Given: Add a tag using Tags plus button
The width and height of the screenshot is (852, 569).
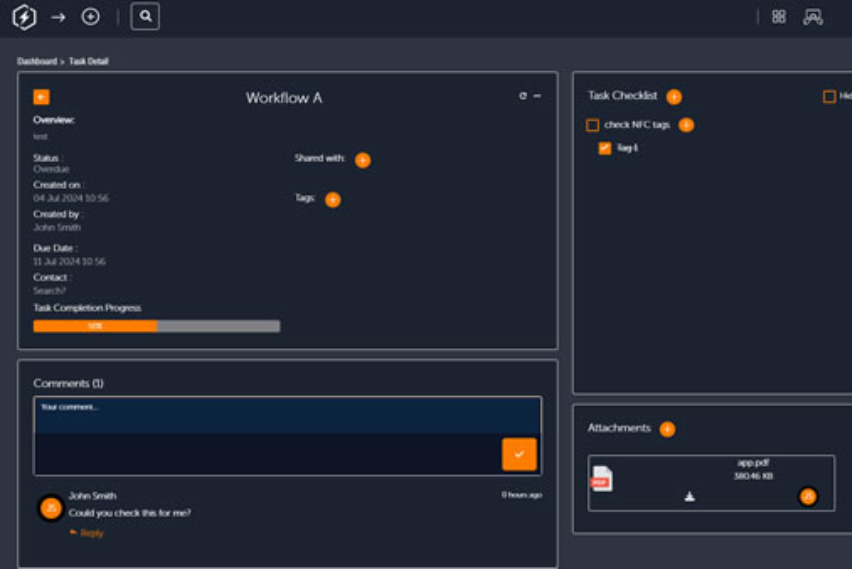Looking at the screenshot, I should click(x=333, y=200).
